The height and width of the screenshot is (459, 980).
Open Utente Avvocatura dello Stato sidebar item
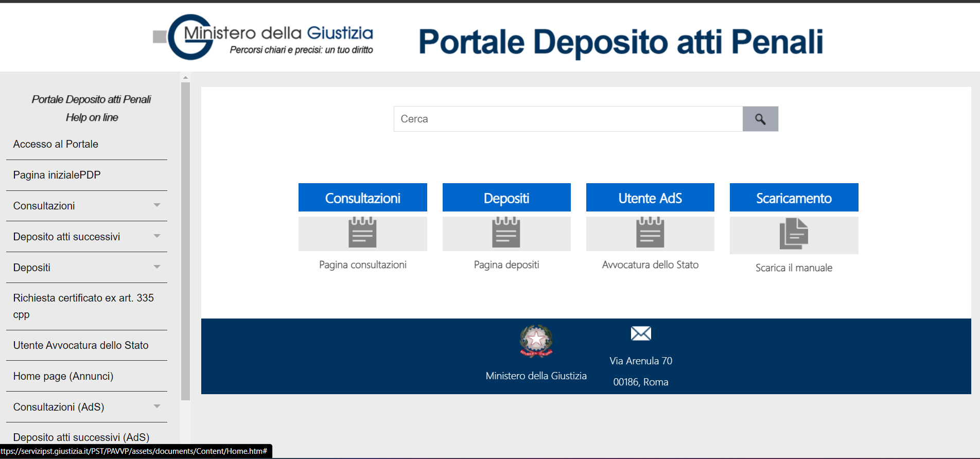click(81, 345)
